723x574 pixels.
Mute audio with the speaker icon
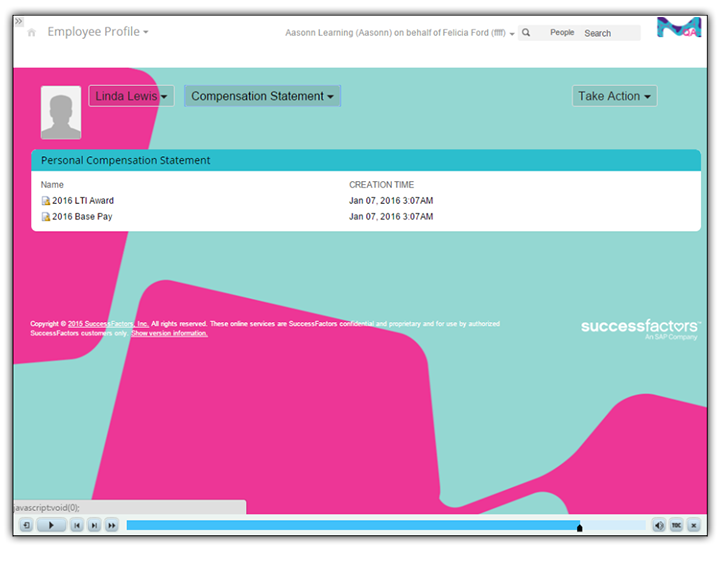[x=659, y=525]
